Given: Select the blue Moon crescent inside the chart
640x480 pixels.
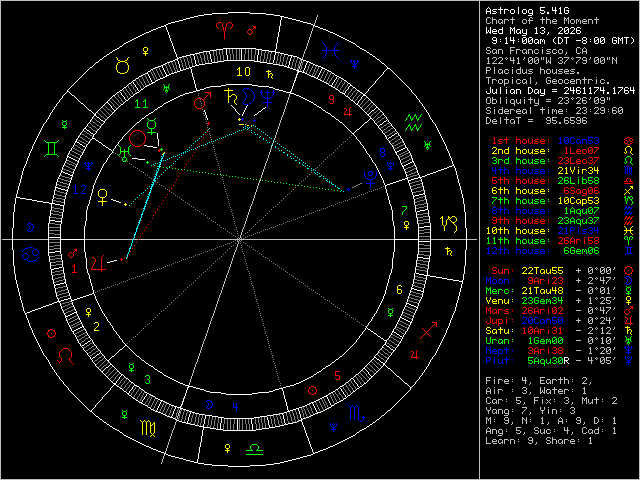Looking at the screenshot, I should (248, 97).
